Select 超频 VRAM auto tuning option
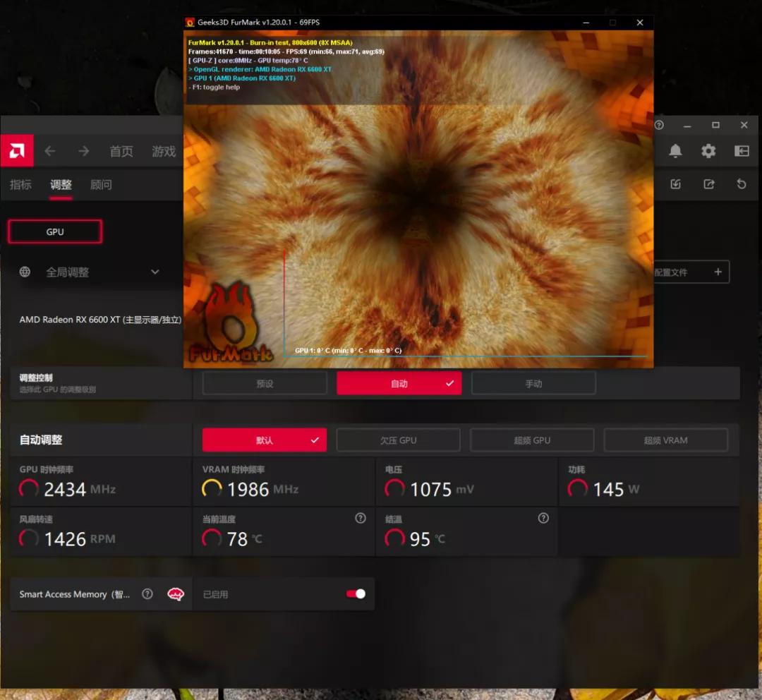 pos(666,440)
